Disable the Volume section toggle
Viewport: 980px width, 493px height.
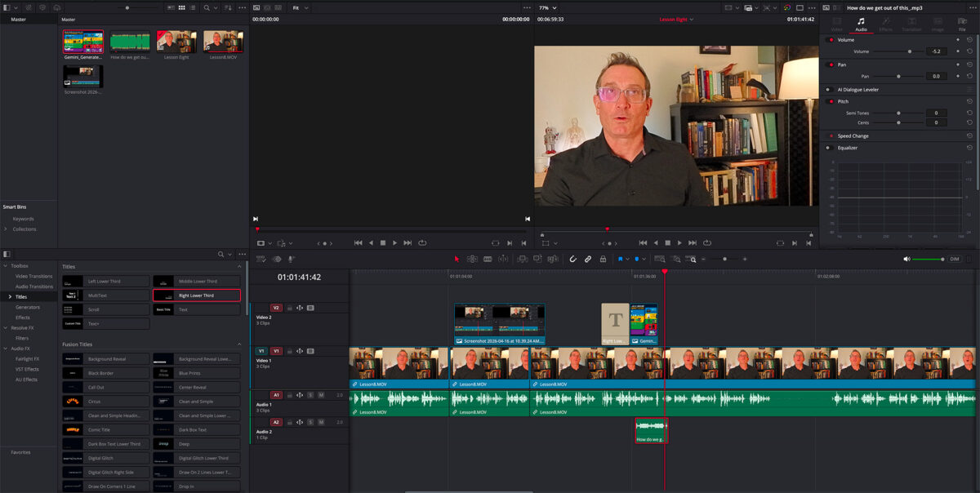pos(831,39)
